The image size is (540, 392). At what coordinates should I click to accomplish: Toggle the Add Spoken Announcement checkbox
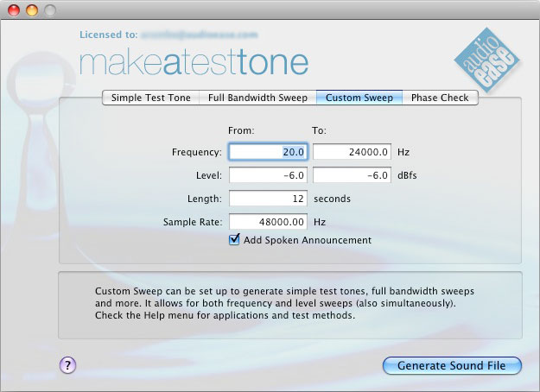[234, 239]
